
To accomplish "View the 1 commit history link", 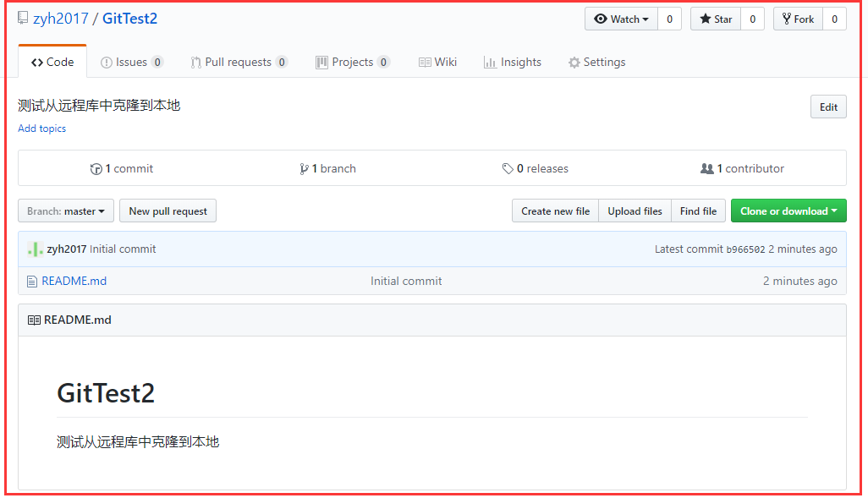I will pos(122,168).
